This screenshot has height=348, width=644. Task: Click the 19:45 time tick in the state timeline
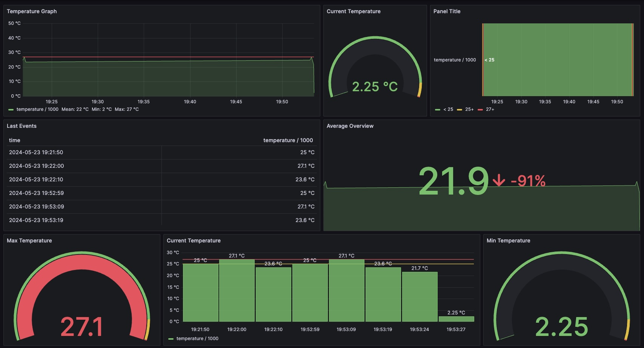593,102
